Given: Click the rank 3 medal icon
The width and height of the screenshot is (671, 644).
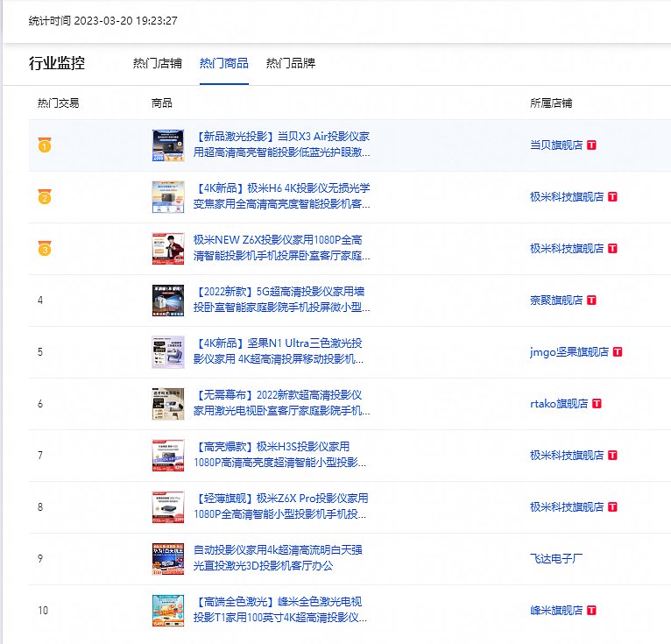Looking at the screenshot, I should point(45,249).
